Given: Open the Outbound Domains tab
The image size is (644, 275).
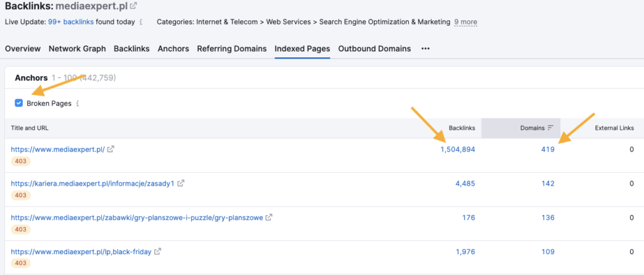Looking at the screenshot, I should click(375, 48).
